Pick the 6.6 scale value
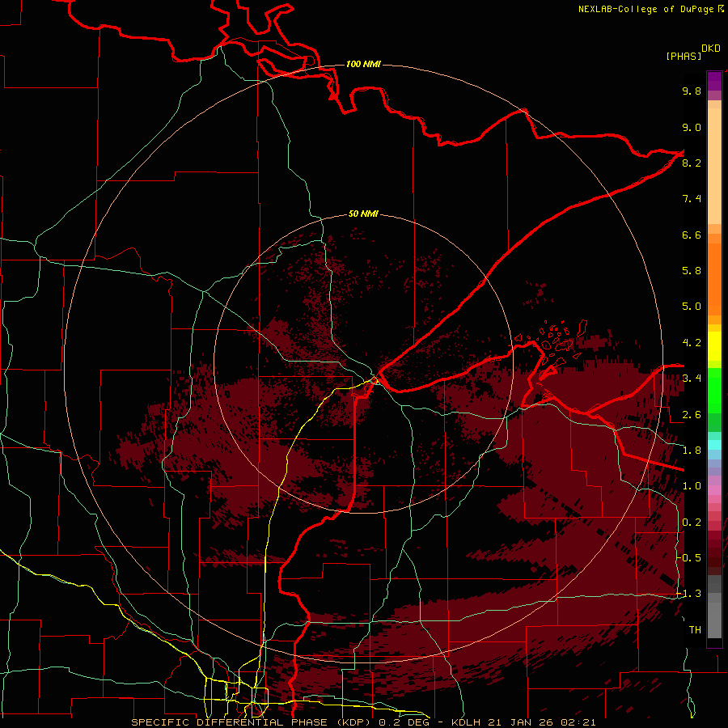Screen dimensions: 728x728 click(x=692, y=235)
